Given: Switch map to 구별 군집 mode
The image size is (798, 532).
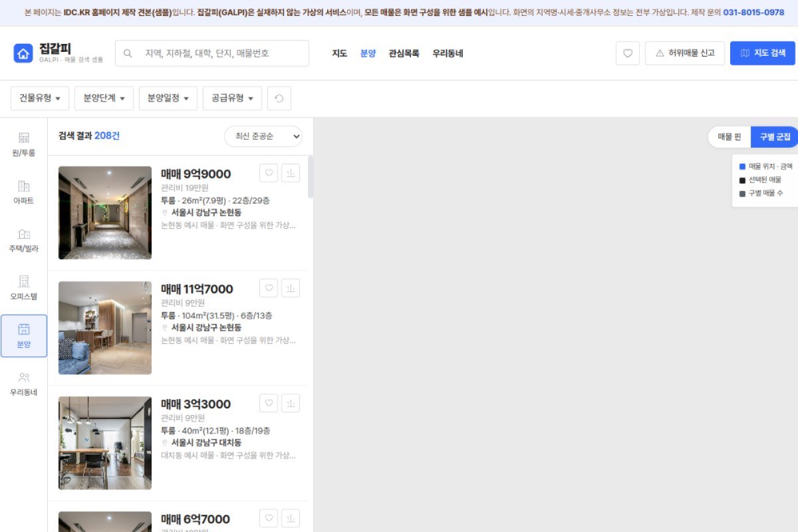Looking at the screenshot, I should (x=775, y=137).
